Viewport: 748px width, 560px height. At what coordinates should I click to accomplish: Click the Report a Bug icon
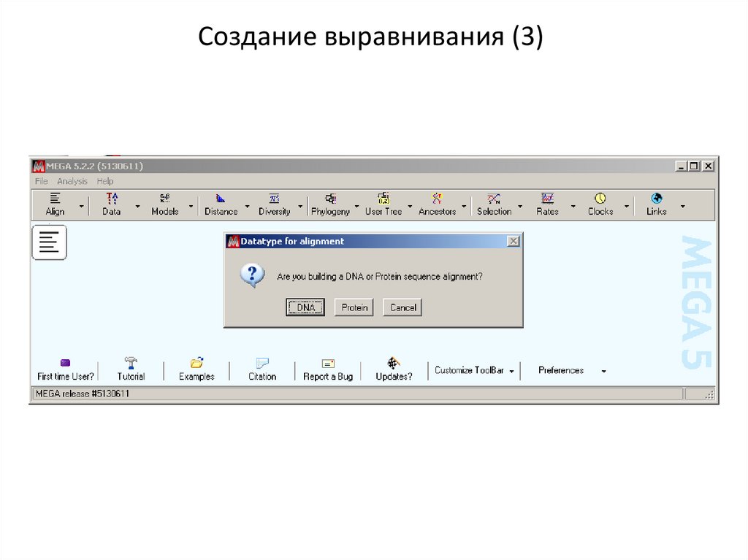328,369
